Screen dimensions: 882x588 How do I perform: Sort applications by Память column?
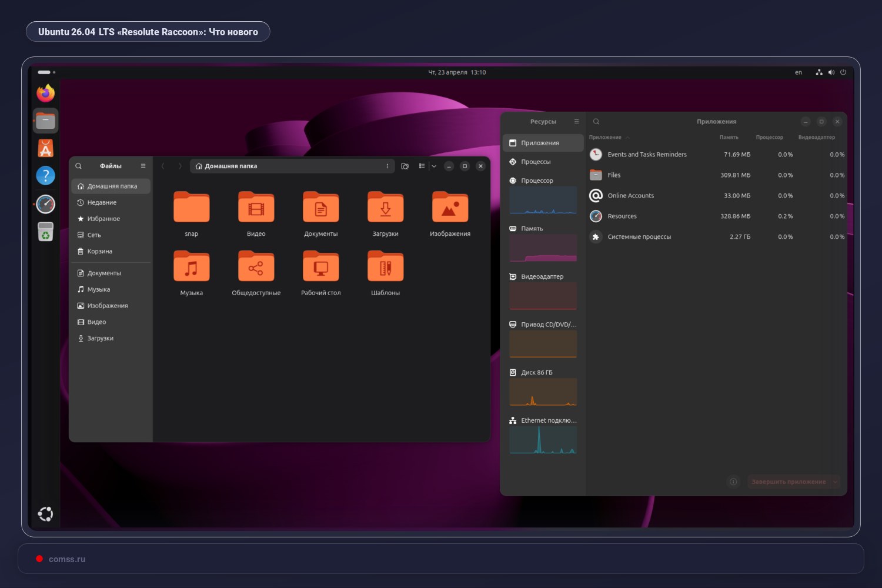(x=729, y=138)
